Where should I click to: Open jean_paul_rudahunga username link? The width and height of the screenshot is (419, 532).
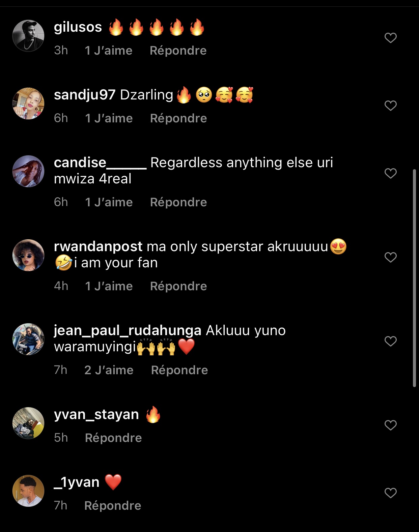(128, 330)
